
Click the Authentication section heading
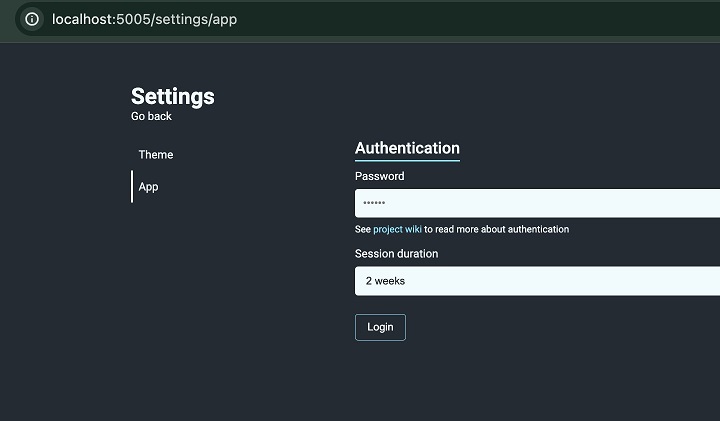coord(407,148)
